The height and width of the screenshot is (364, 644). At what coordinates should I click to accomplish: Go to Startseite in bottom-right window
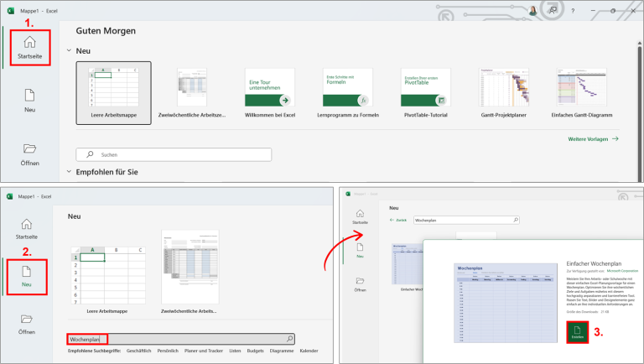click(360, 216)
